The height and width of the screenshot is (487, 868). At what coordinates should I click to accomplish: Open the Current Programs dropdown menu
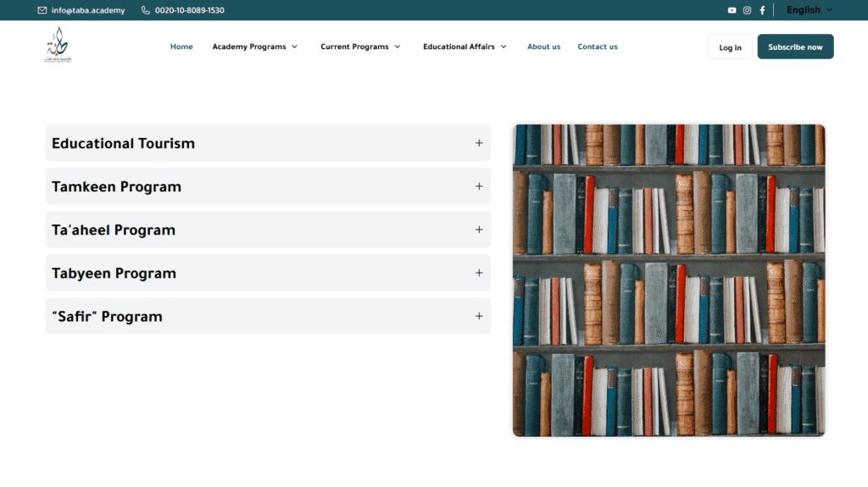(360, 47)
